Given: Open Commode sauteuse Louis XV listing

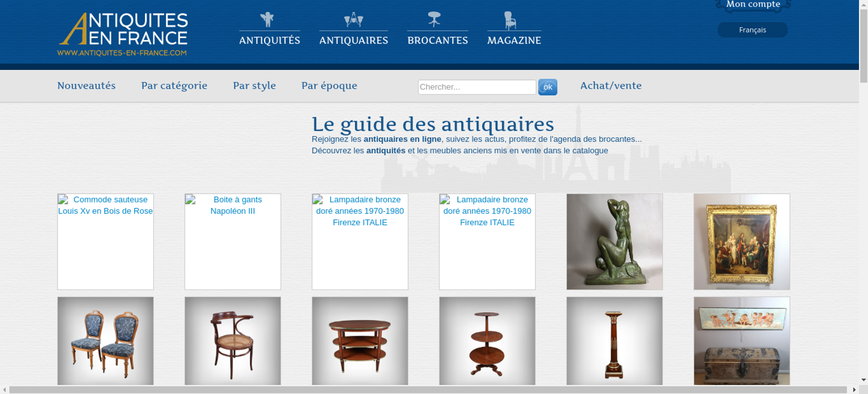Looking at the screenshot, I should tap(105, 205).
